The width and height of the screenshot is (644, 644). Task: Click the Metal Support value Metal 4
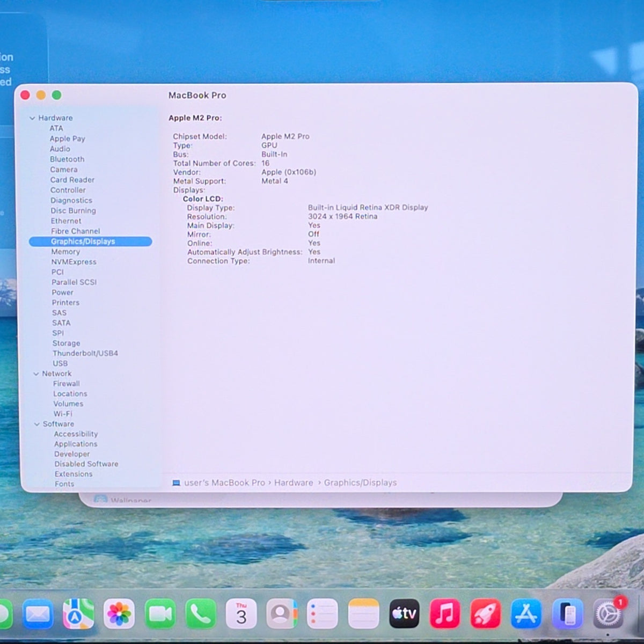click(x=275, y=181)
